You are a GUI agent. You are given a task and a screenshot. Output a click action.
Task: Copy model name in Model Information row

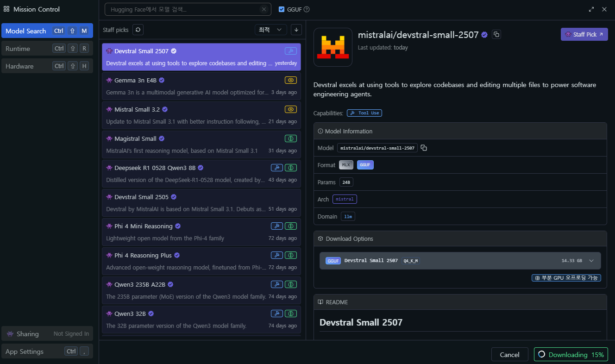(424, 148)
